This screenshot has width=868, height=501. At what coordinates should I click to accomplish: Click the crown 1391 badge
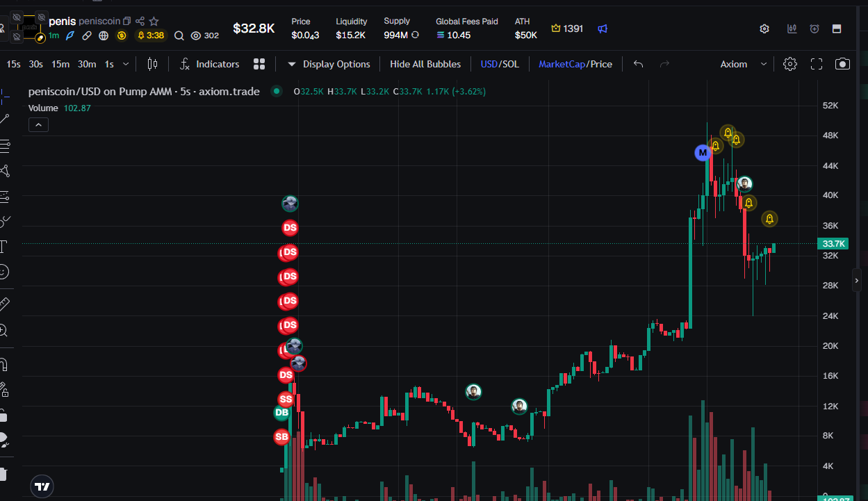567,28
